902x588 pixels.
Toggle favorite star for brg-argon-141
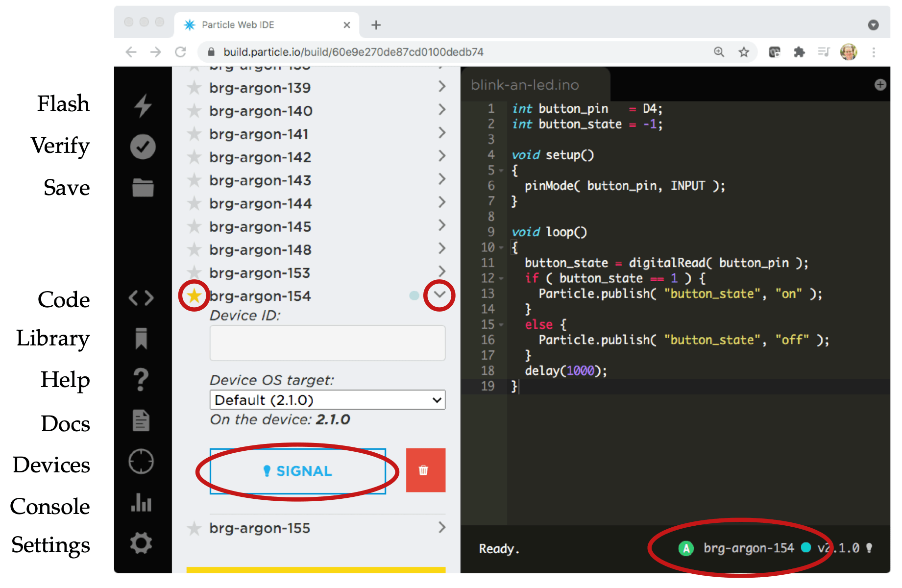pos(195,133)
